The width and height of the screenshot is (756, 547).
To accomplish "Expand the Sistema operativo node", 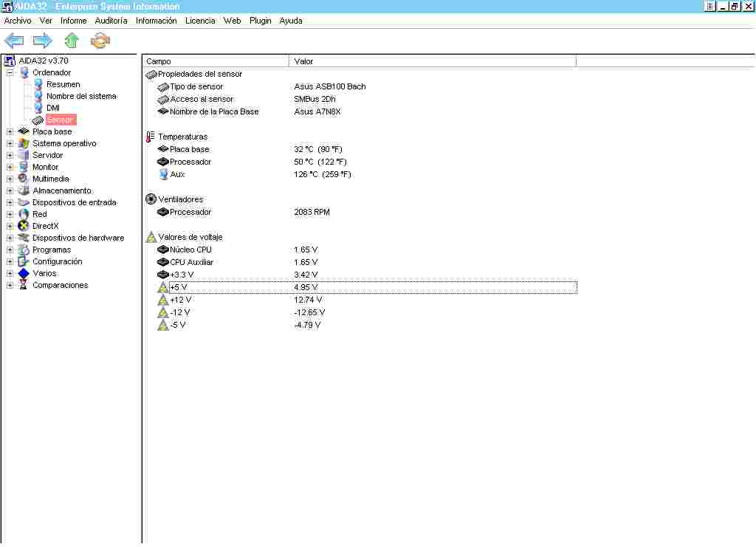I will [x=10, y=144].
